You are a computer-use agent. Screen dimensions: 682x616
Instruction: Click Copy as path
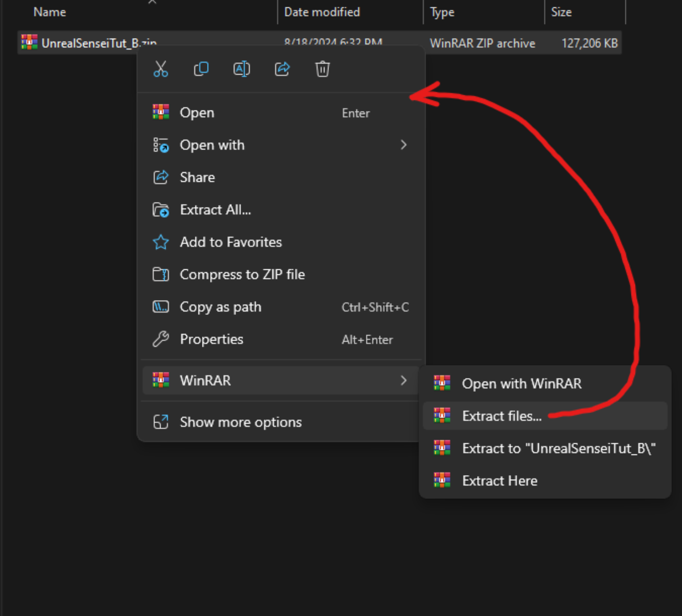pos(220,307)
